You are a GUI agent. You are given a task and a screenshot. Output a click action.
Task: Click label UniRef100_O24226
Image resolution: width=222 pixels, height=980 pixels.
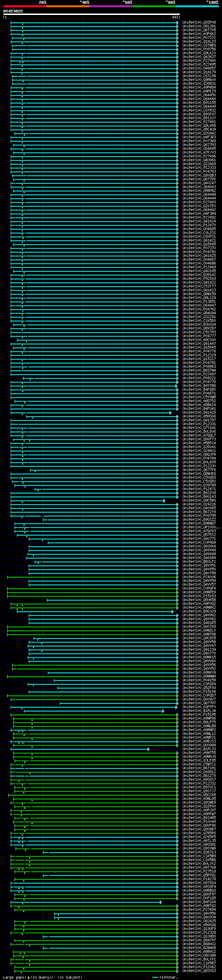[199, 504]
